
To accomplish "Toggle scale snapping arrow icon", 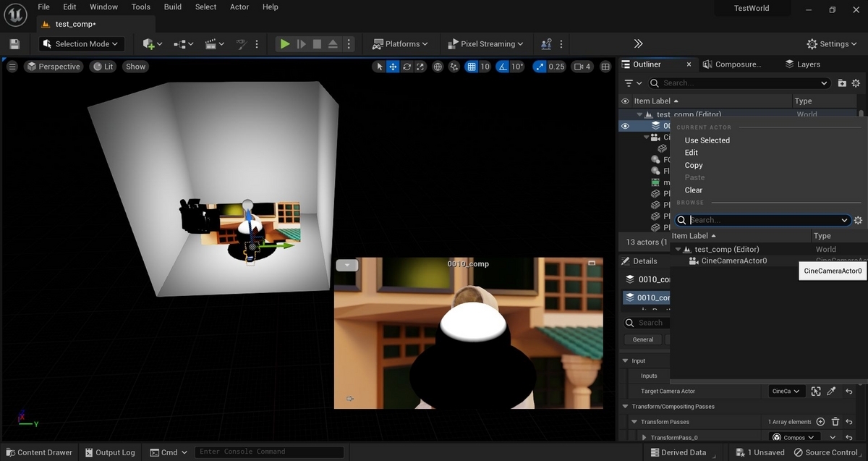I will tap(540, 67).
